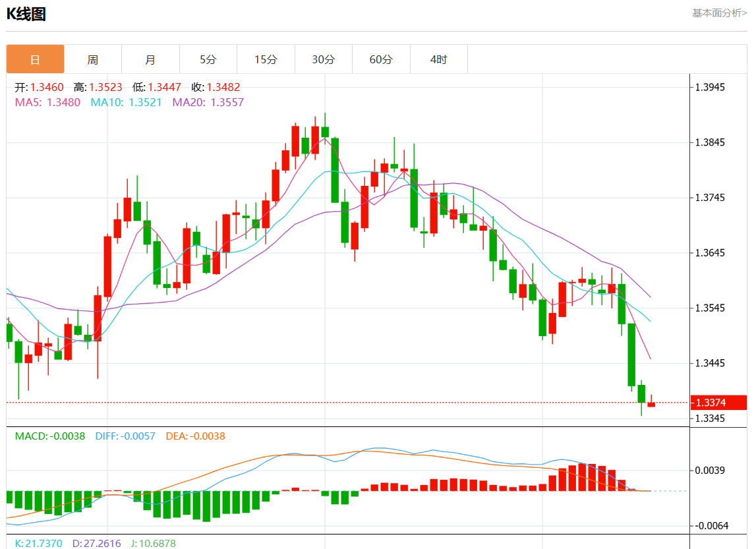Click the K线图 heading
Screen dimensions: 756x549
pyautogui.click(x=26, y=14)
